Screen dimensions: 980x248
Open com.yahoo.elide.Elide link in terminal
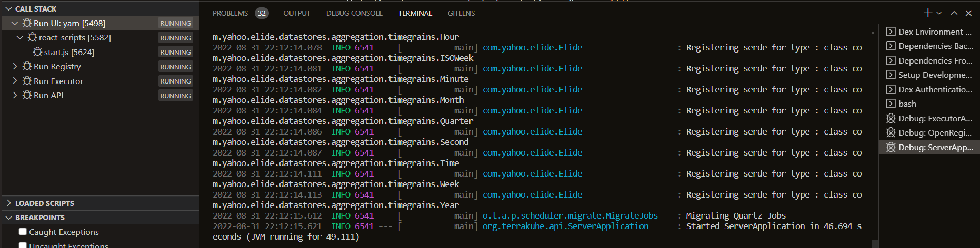coord(532,48)
